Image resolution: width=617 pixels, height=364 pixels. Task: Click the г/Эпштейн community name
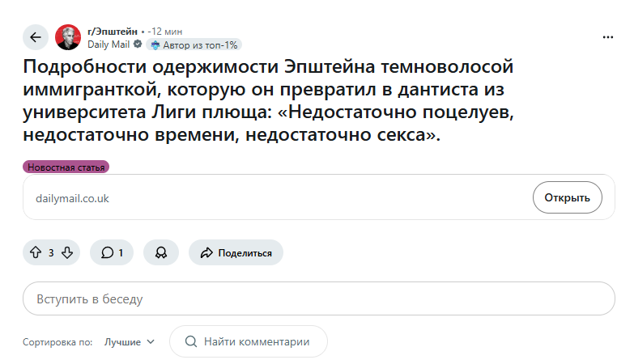click(113, 31)
